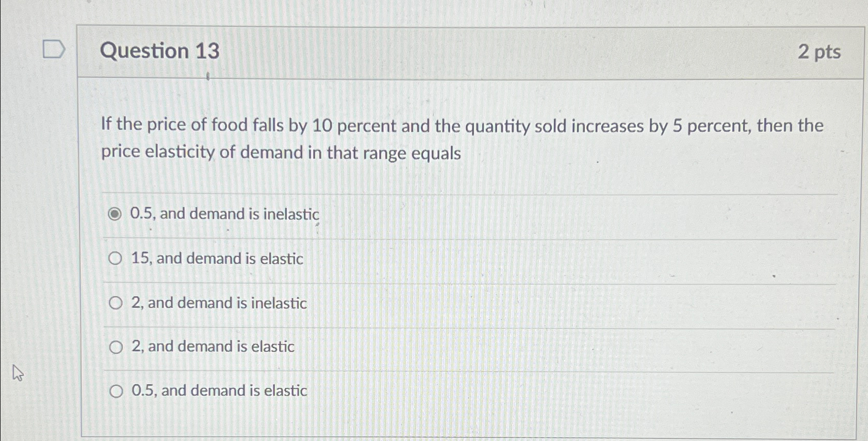Viewport: 868px width, 441px height.
Task: Select 0.5 and demand is elastic option
Action: pyautogui.click(x=115, y=391)
